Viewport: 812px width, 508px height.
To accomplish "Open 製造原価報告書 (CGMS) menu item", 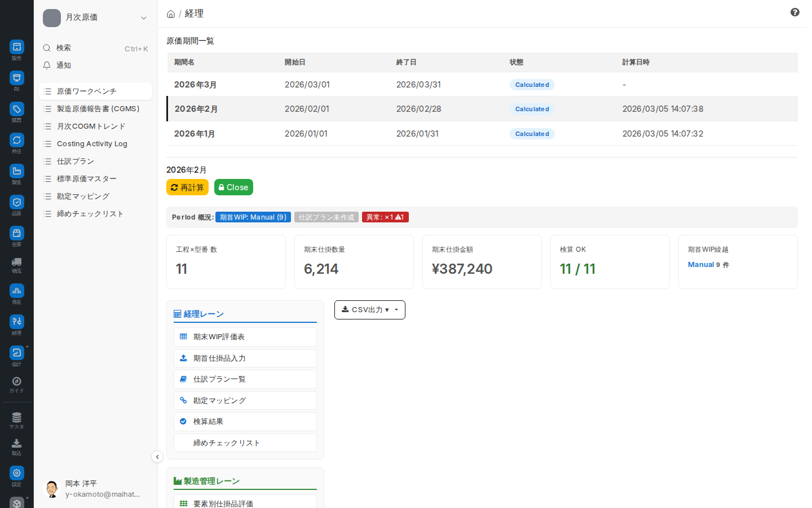I will [95, 109].
